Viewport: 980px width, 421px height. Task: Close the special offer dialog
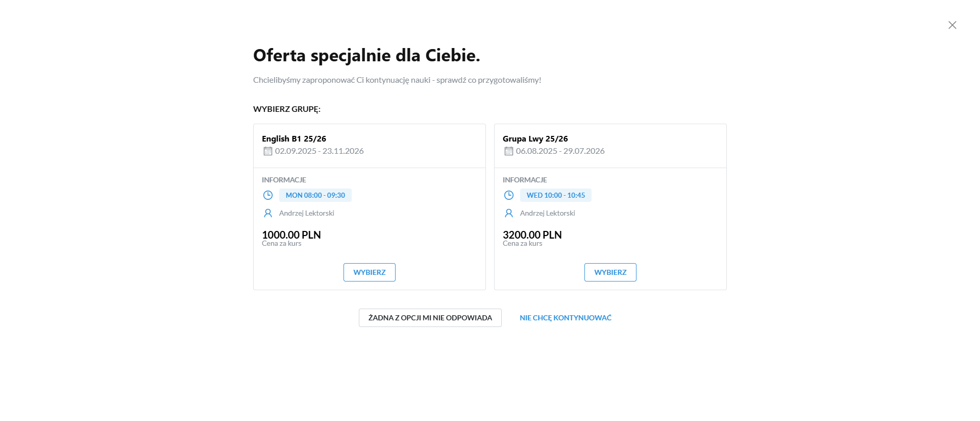click(x=952, y=25)
